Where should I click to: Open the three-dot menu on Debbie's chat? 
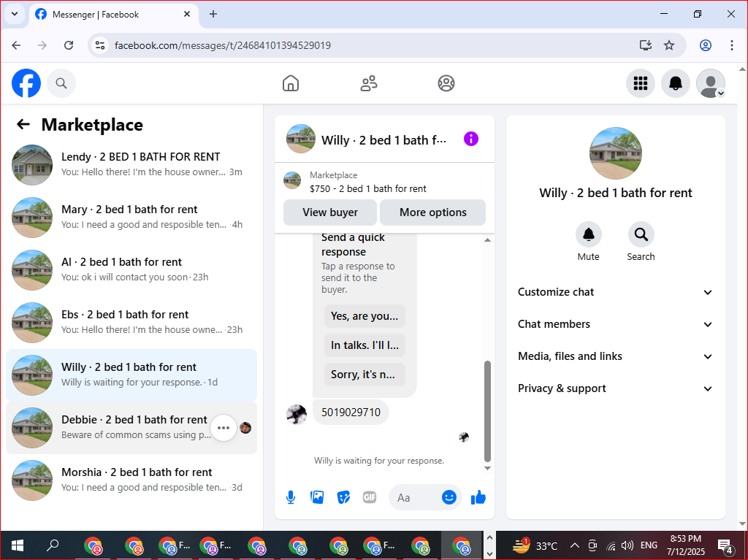(224, 428)
